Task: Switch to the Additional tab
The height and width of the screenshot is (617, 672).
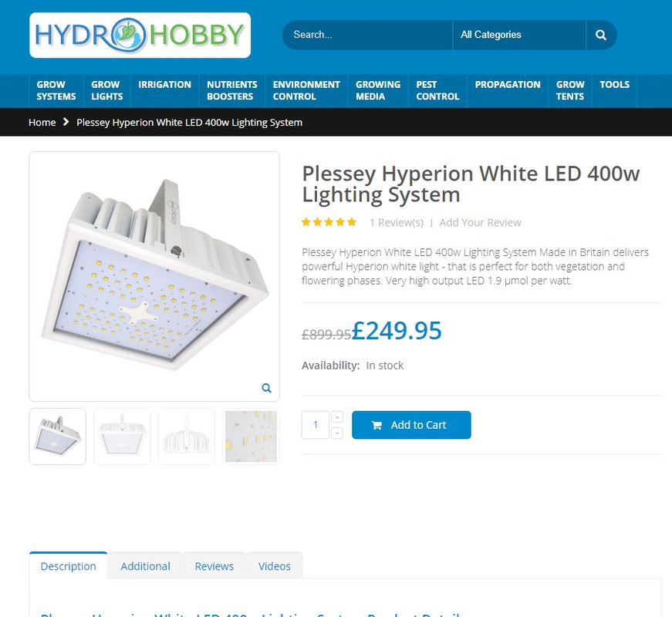Action: point(145,566)
